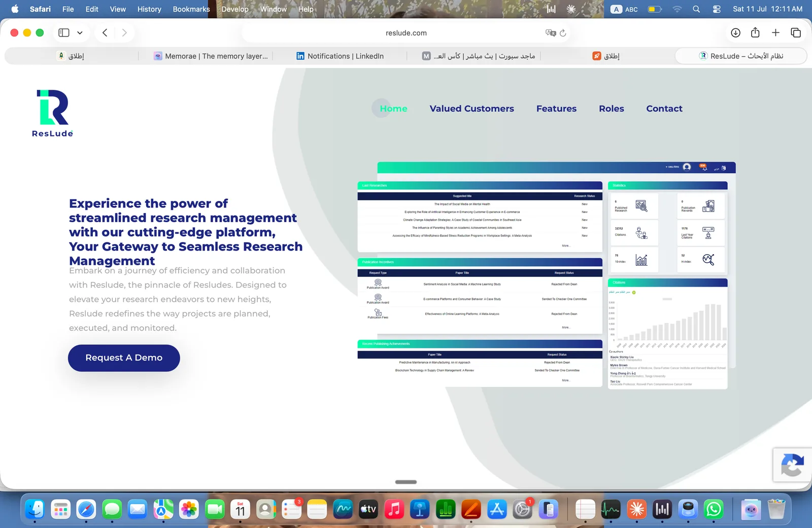Image resolution: width=812 pixels, height=528 pixels.
Task: Open Reminders from the Dock
Action: (292, 509)
